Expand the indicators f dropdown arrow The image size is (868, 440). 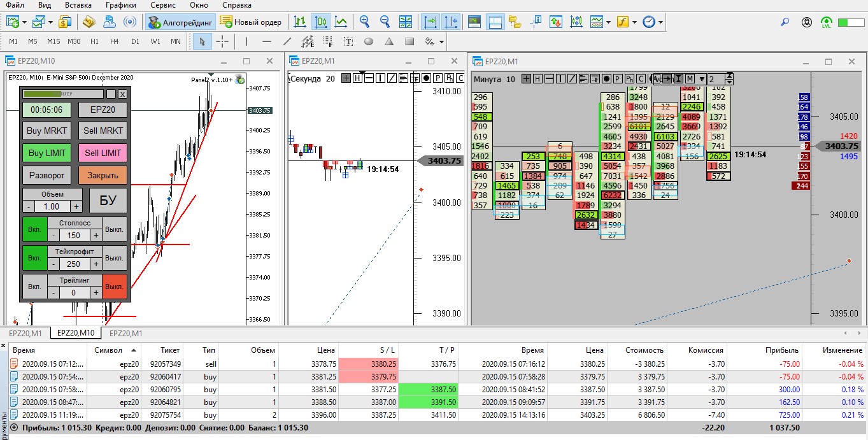[x=634, y=22]
